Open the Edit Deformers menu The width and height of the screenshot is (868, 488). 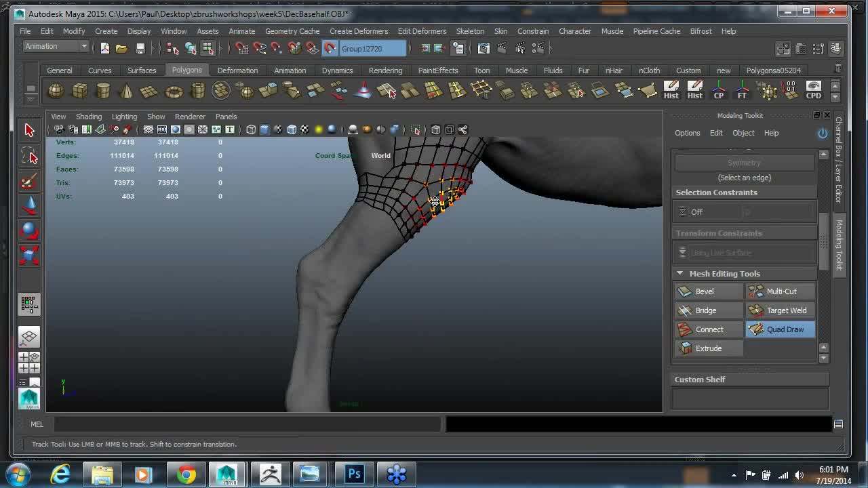tap(422, 31)
